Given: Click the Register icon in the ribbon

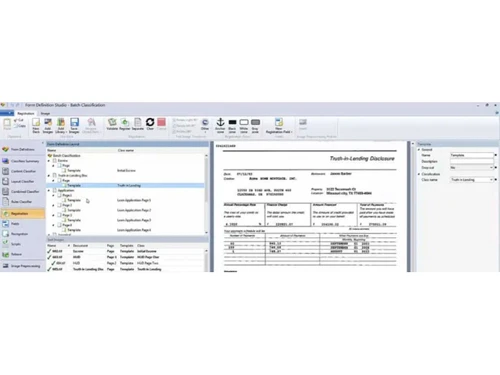Looking at the screenshot, I should 125,124.
